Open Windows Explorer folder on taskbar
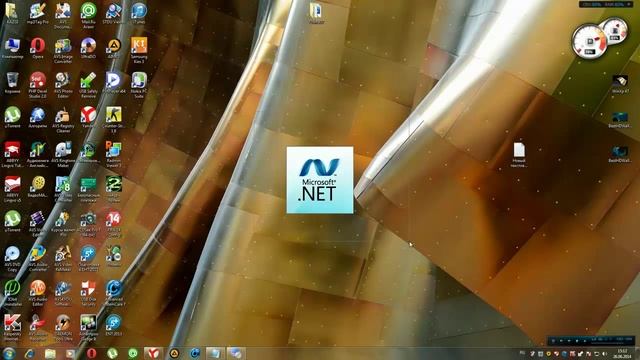 50,353
